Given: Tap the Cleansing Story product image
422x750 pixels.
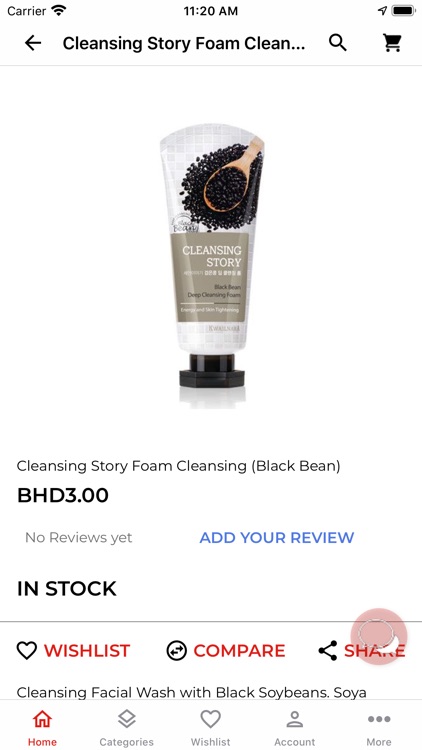Looking at the screenshot, I should coord(211,266).
